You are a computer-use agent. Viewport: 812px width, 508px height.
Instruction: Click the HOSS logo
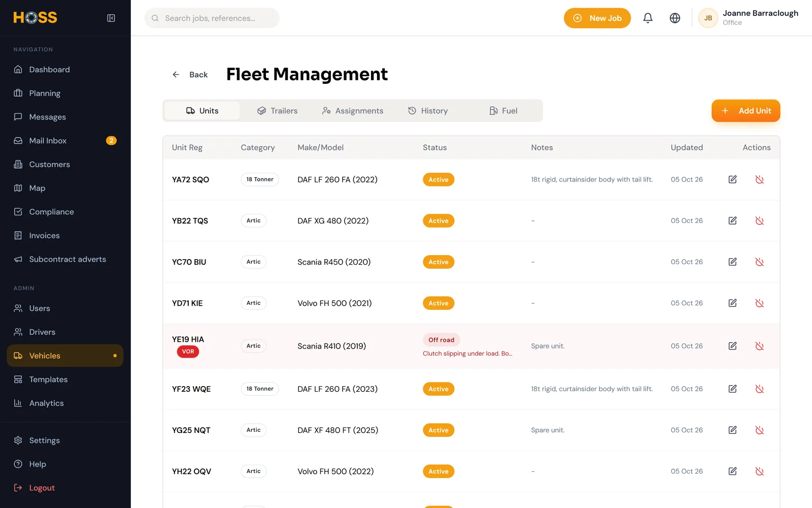[x=35, y=18]
